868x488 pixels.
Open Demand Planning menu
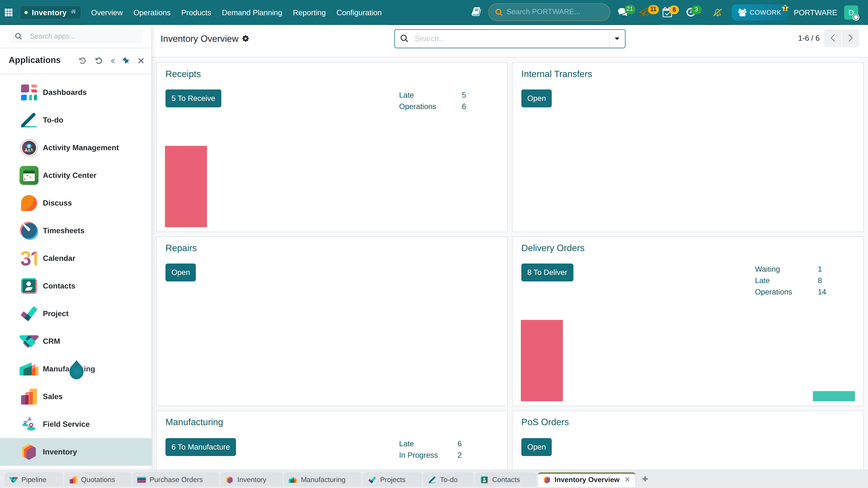tap(252, 12)
